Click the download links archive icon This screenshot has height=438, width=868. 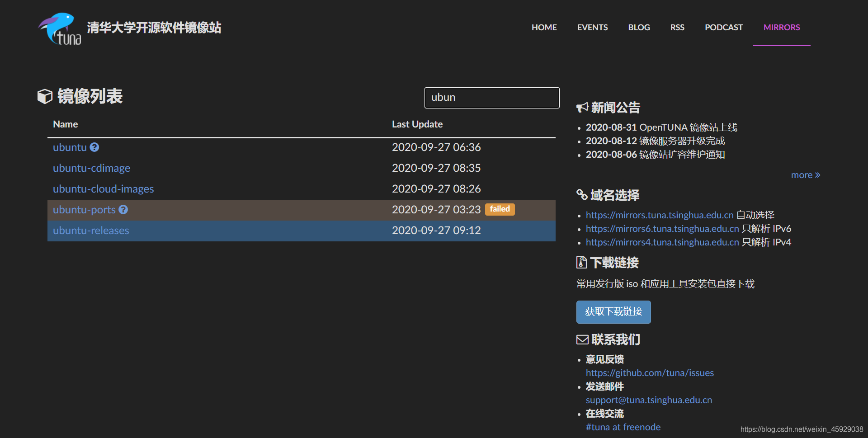pyautogui.click(x=581, y=262)
